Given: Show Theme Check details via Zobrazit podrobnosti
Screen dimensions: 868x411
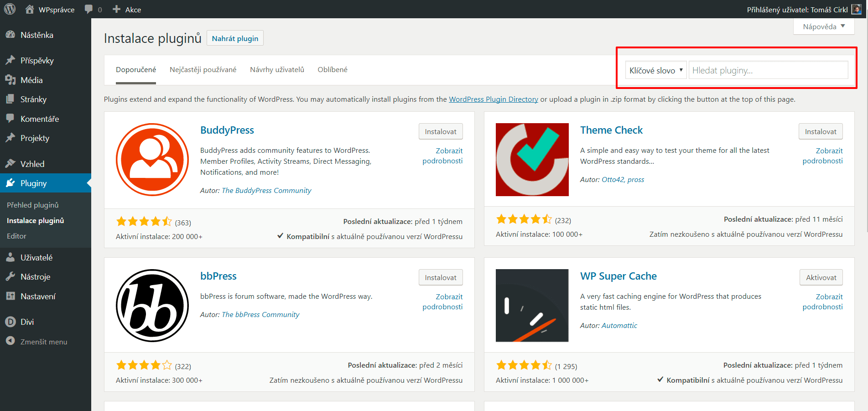Looking at the screenshot, I should tap(822, 156).
